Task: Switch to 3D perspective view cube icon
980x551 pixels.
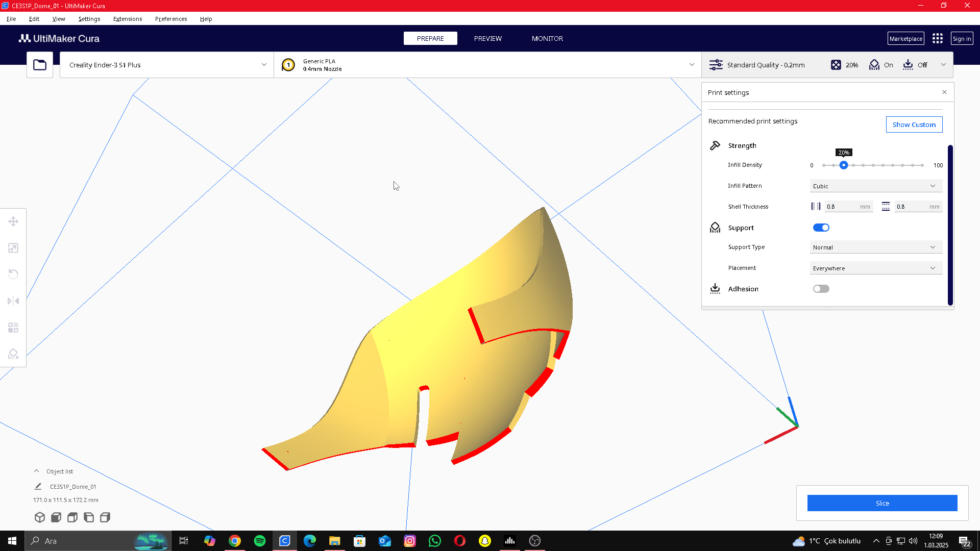Action: (40, 517)
